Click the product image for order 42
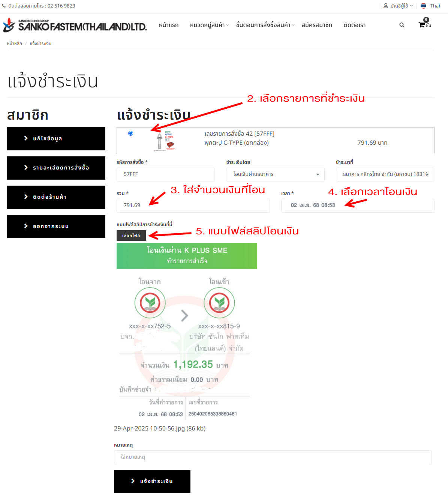 coord(165,141)
